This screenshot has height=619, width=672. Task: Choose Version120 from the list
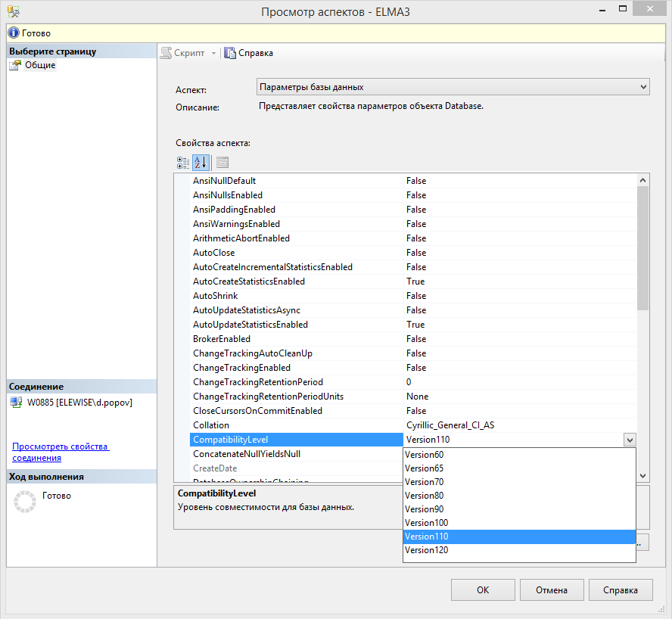click(x=427, y=550)
